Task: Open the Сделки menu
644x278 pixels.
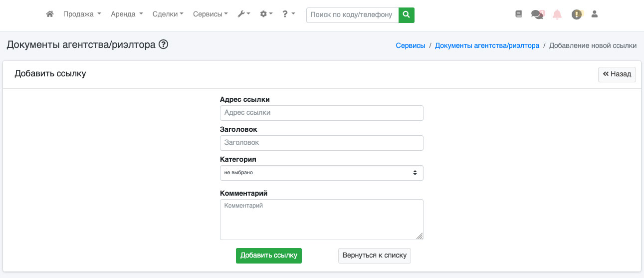Action: (168, 14)
